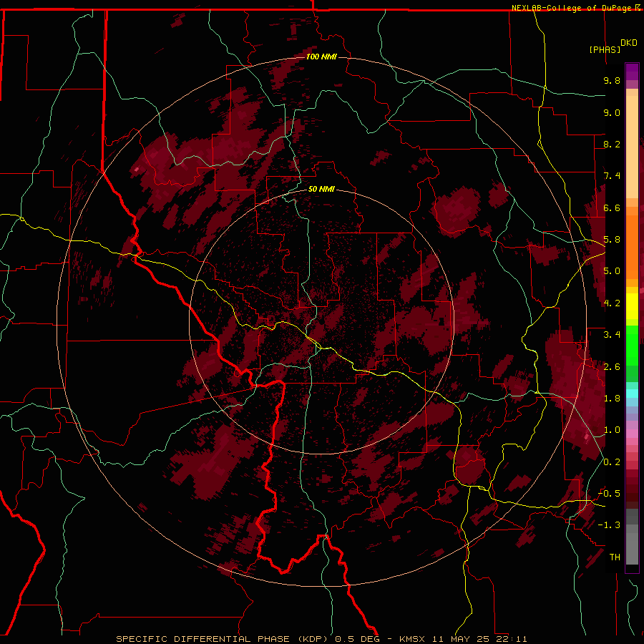The image size is (644, 644).
Task: Select the 100 NMI range ring label
Action: click(321, 57)
